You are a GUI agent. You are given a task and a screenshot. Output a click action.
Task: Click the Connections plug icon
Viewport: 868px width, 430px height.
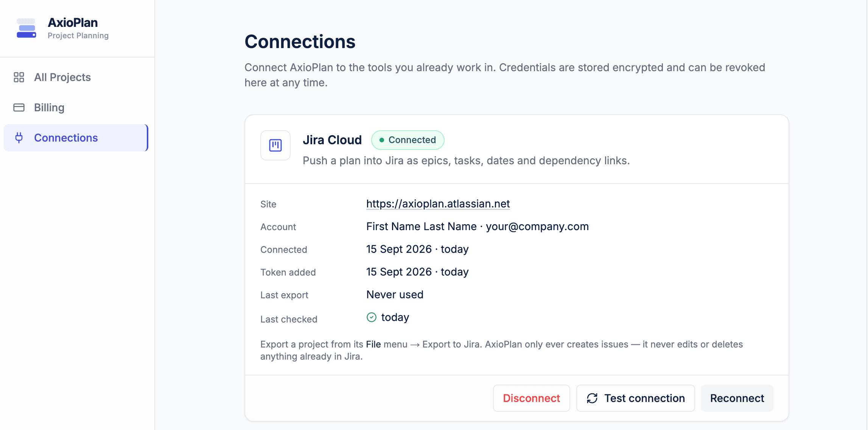click(19, 138)
